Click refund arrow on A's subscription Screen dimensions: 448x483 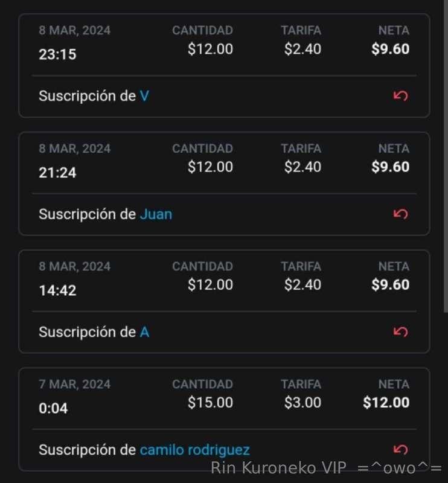click(400, 331)
